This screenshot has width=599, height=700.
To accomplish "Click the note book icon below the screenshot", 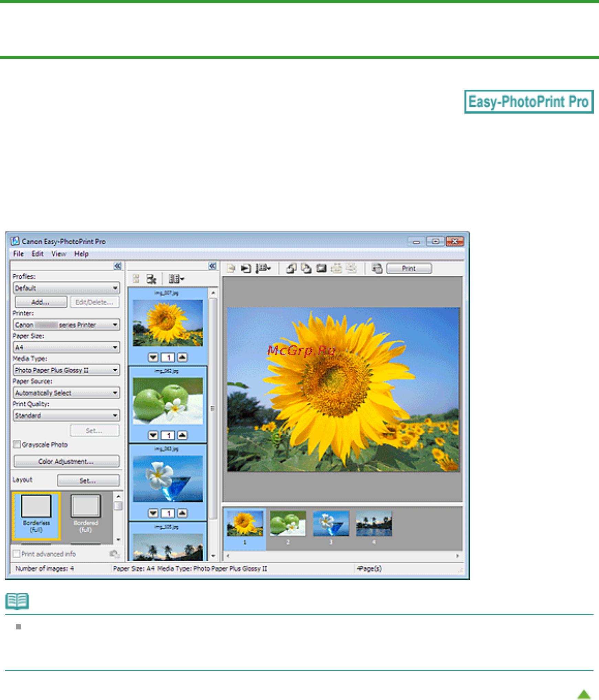I will [17, 601].
